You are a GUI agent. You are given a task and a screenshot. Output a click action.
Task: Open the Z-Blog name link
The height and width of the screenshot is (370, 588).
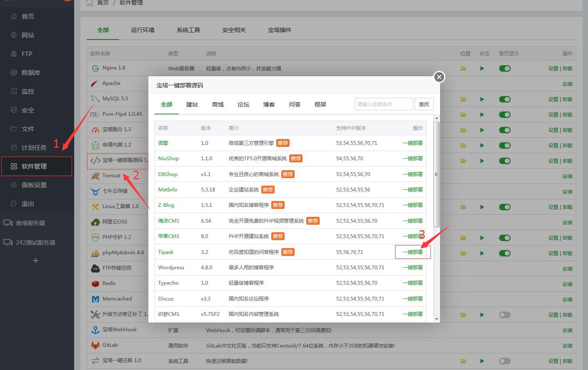(166, 205)
